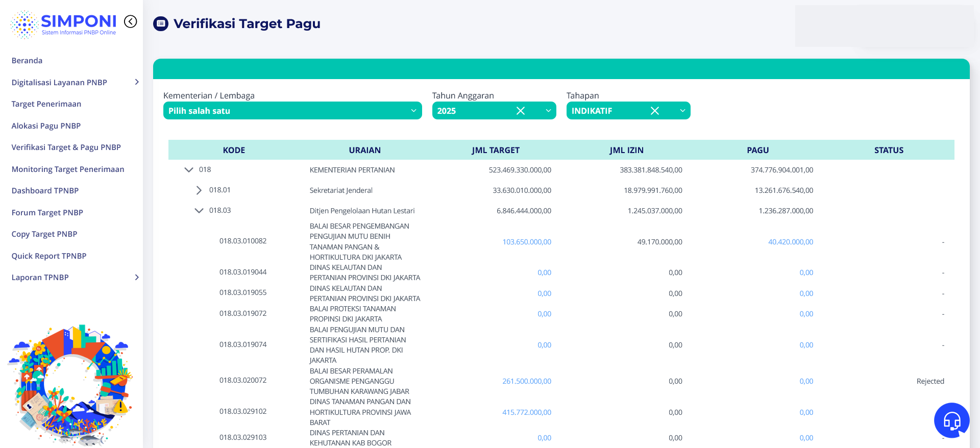The height and width of the screenshot is (448, 980).
Task: Open Monitoring Target Penerimaan menu item
Action: click(x=68, y=169)
